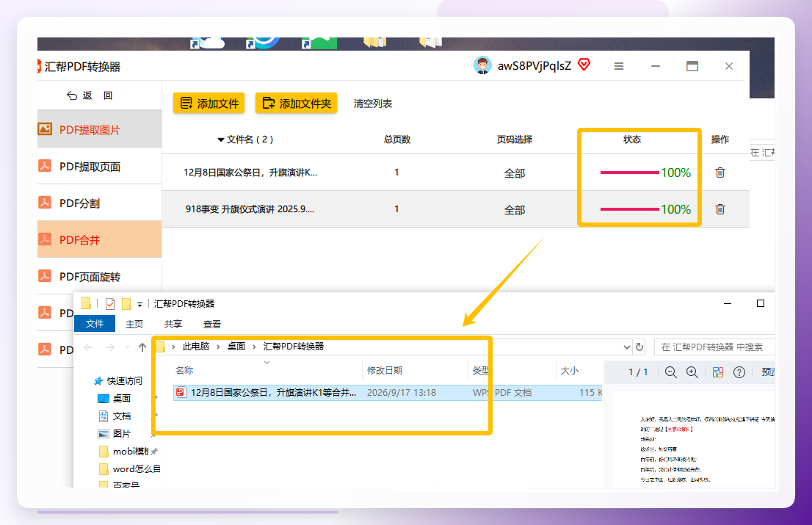This screenshot has width=812, height=525.
Task: Expand the address bar history dropdown
Action: [626, 347]
